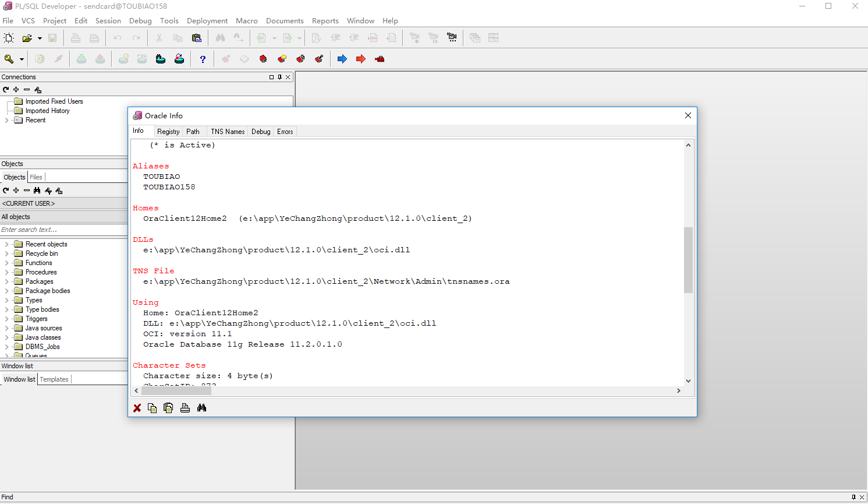Click the red book with page icon

300,59
